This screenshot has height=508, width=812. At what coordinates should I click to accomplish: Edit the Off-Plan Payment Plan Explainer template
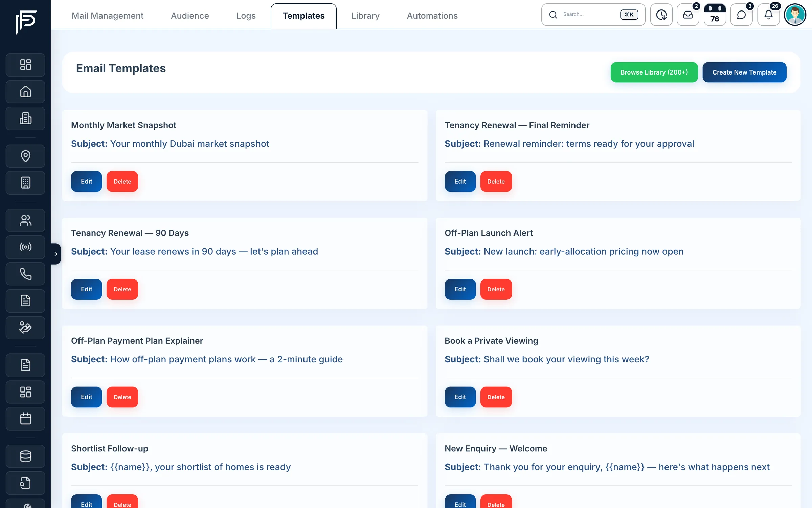coord(86,397)
